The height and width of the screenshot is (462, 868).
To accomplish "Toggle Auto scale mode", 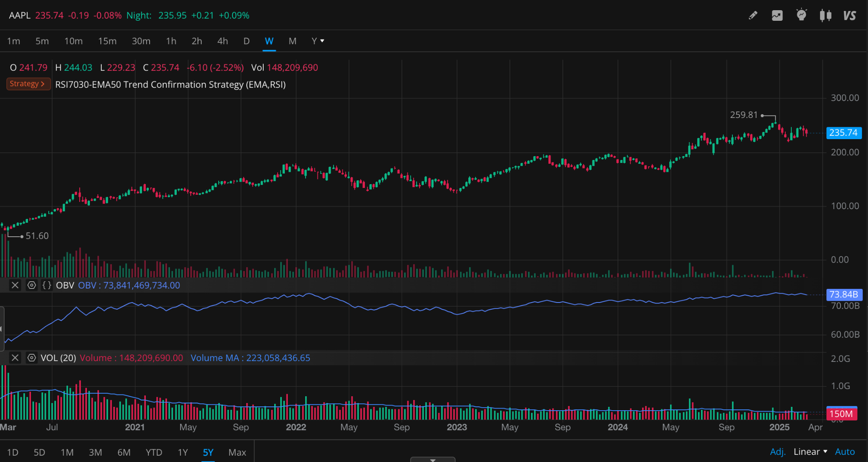I will click(845, 452).
